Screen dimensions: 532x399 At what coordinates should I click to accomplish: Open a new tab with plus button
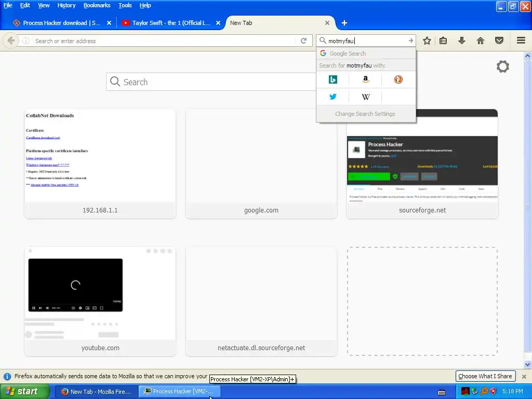[x=344, y=23]
